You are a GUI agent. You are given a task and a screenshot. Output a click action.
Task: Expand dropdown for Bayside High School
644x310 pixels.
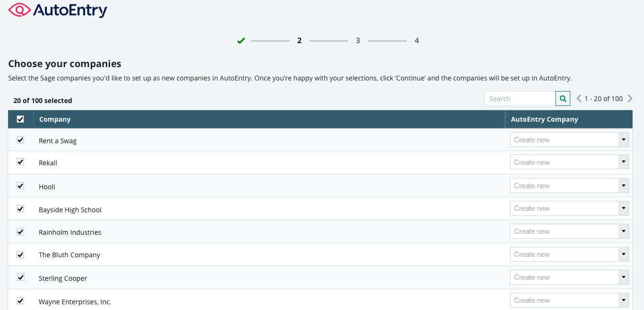point(623,208)
